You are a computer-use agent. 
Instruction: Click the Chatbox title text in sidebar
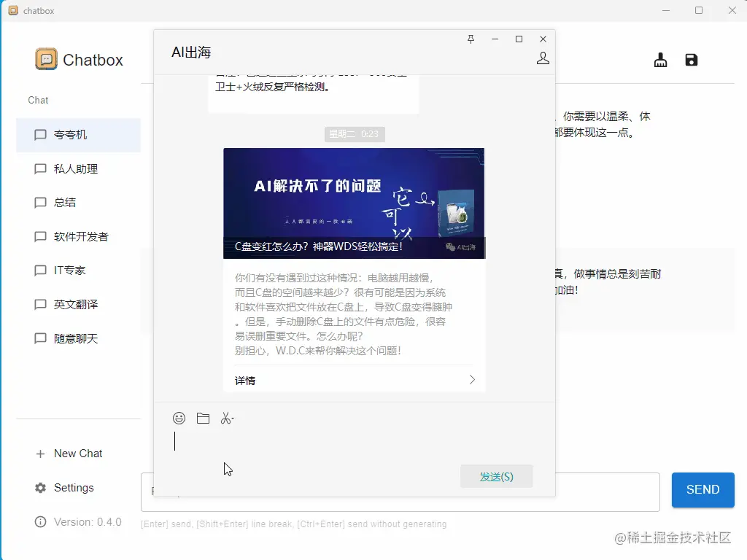pyautogui.click(x=93, y=60)
